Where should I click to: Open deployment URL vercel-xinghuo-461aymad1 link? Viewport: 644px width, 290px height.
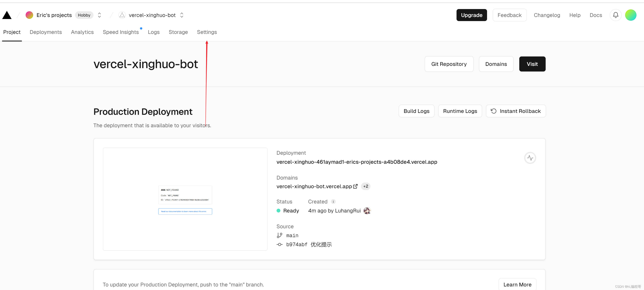tap(357, 162)
